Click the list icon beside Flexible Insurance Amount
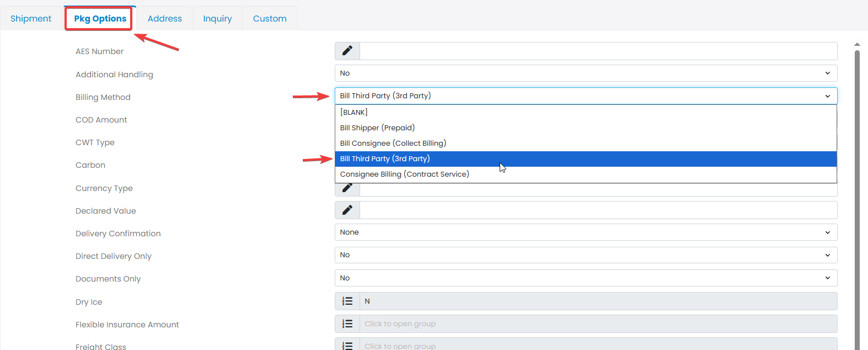 pos(347,324)
